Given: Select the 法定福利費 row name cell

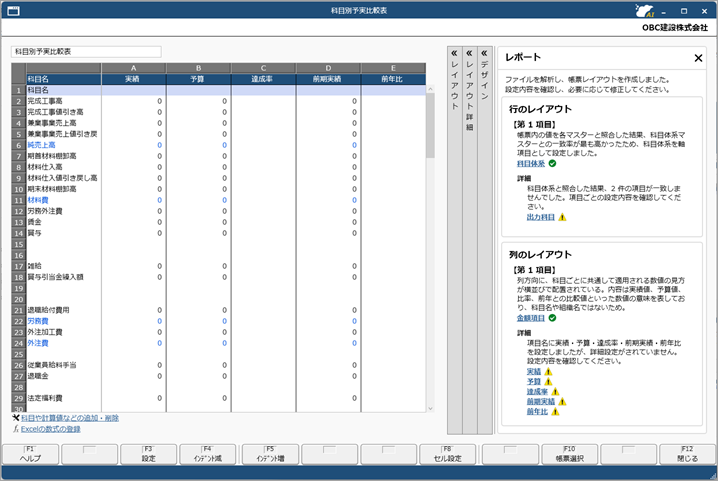Looking at the screenshot, I should [x=64, y=398].
